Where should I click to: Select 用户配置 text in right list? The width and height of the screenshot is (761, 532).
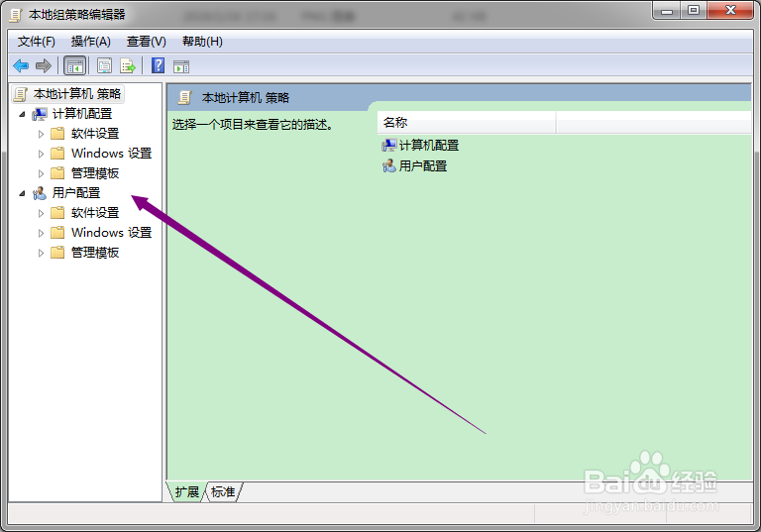point(423,166)
